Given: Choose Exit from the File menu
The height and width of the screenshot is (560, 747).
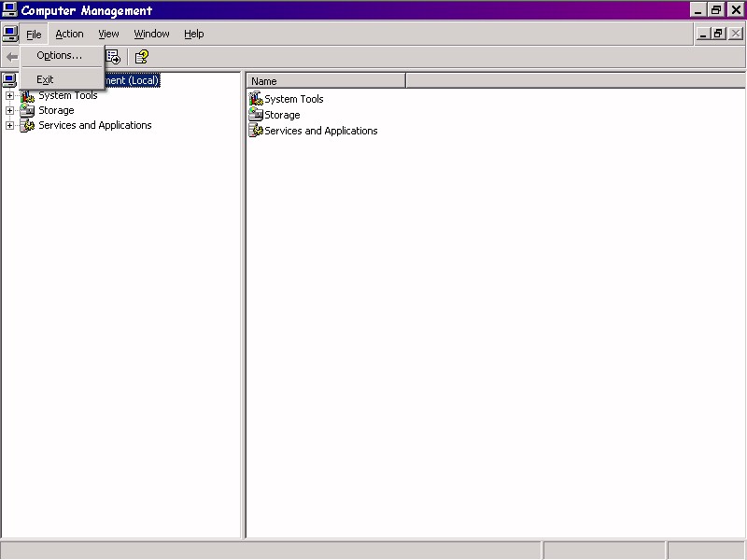Looking at the screenshot, I should pyautogui.click(x=62, y=79).
